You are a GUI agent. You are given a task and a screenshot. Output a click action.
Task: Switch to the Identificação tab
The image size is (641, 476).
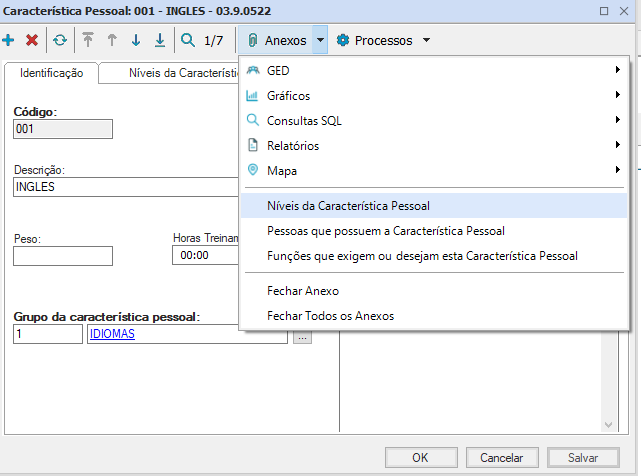click(52, 74)
